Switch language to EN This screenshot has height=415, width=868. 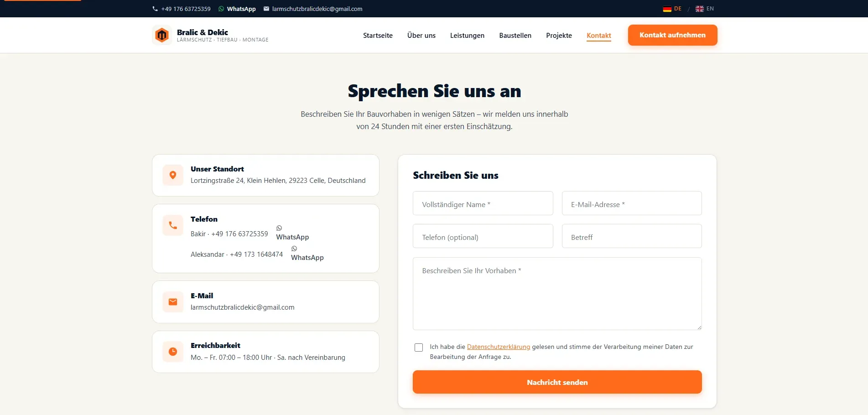(710, 9)
